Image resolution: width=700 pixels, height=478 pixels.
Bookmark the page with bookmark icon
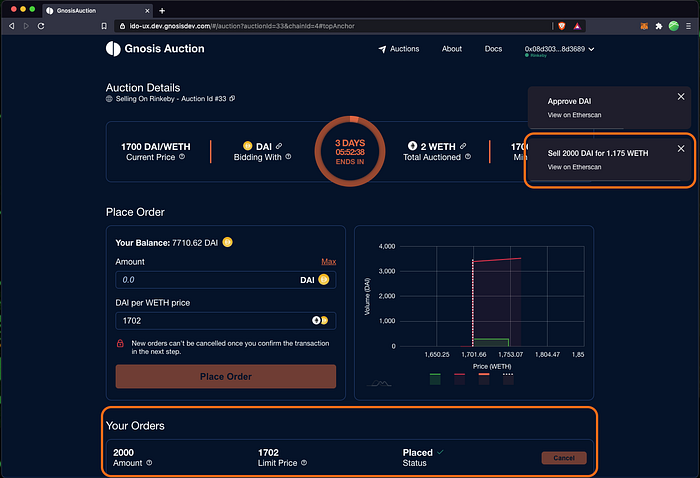[x=104, y=26]
